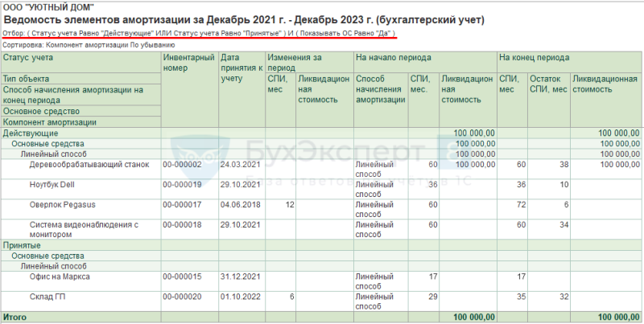Select the Итого totals row label

coord(14,318)
